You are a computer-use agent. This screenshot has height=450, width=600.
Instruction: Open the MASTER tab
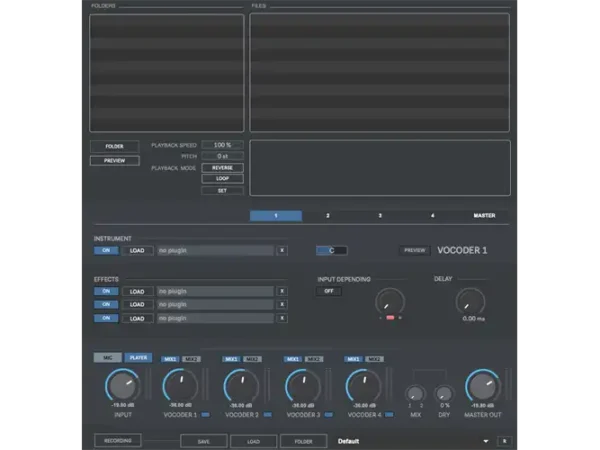point(484,216)
